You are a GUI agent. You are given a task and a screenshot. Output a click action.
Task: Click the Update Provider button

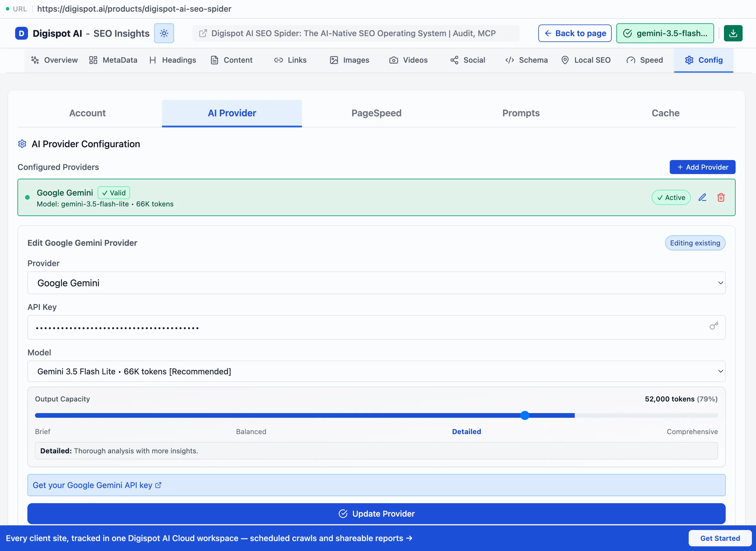[376, 514]
